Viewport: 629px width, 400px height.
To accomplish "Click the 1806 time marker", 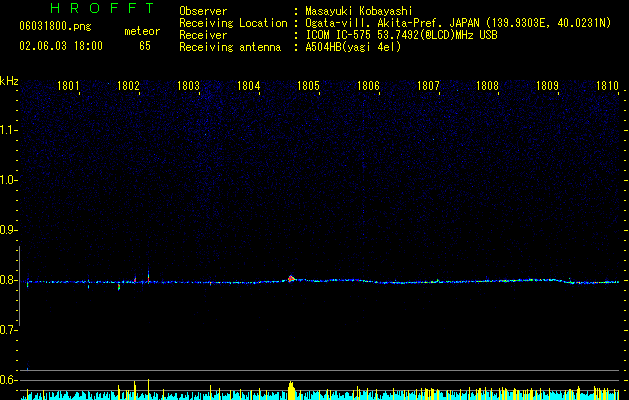I will point(368,86).
